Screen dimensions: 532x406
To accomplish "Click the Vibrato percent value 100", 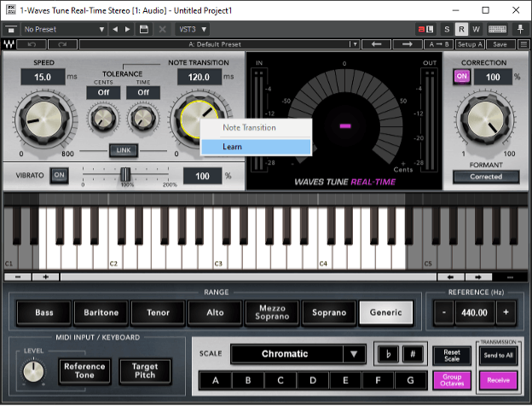I will (203, 176).
